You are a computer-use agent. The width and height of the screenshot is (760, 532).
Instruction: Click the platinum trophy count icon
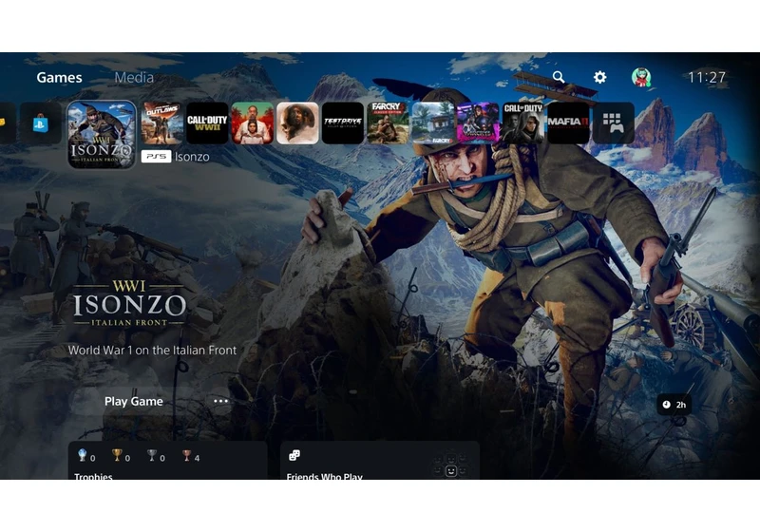coord(83,455)
